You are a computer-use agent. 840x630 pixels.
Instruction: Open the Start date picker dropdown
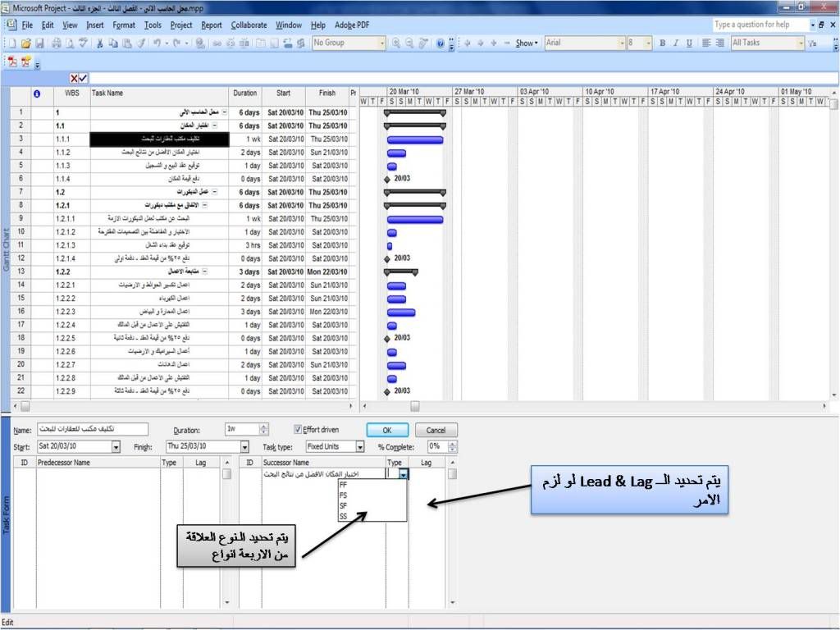tap(116, 447)
